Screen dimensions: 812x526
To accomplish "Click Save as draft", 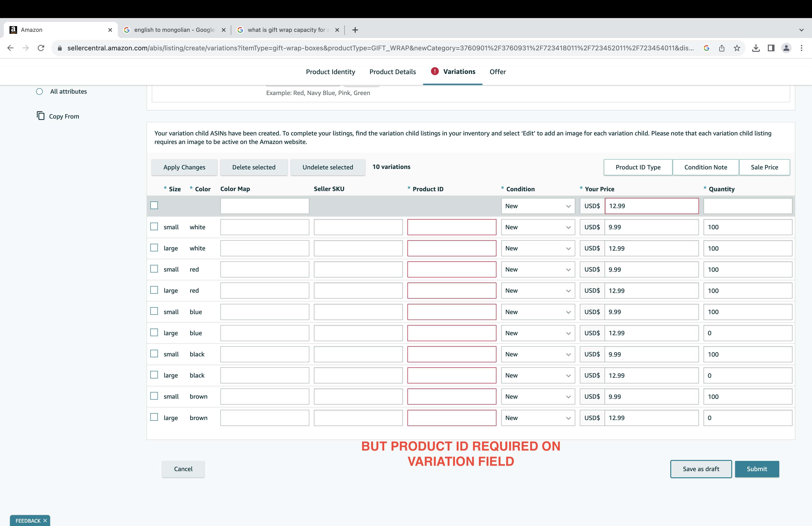I will (x=701, y=469).
